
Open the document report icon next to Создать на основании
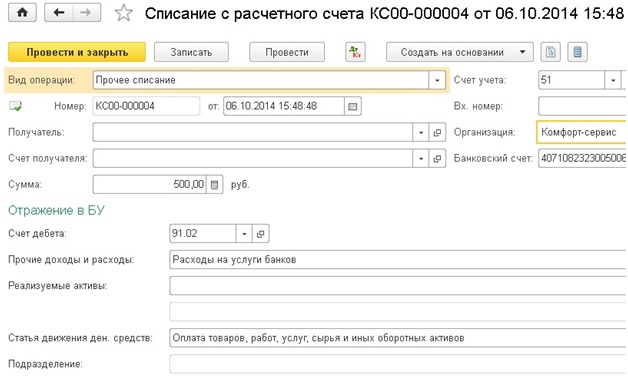click(x=551, y=52)
